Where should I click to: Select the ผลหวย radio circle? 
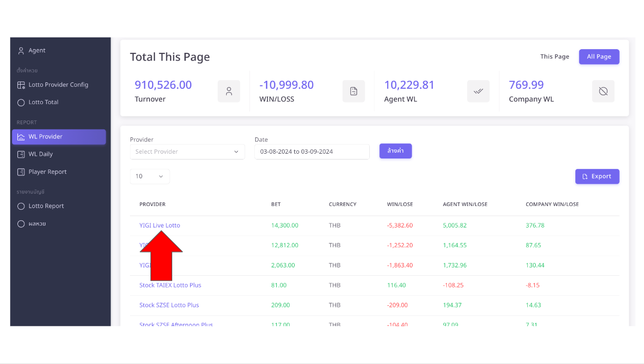coord(21,224)
